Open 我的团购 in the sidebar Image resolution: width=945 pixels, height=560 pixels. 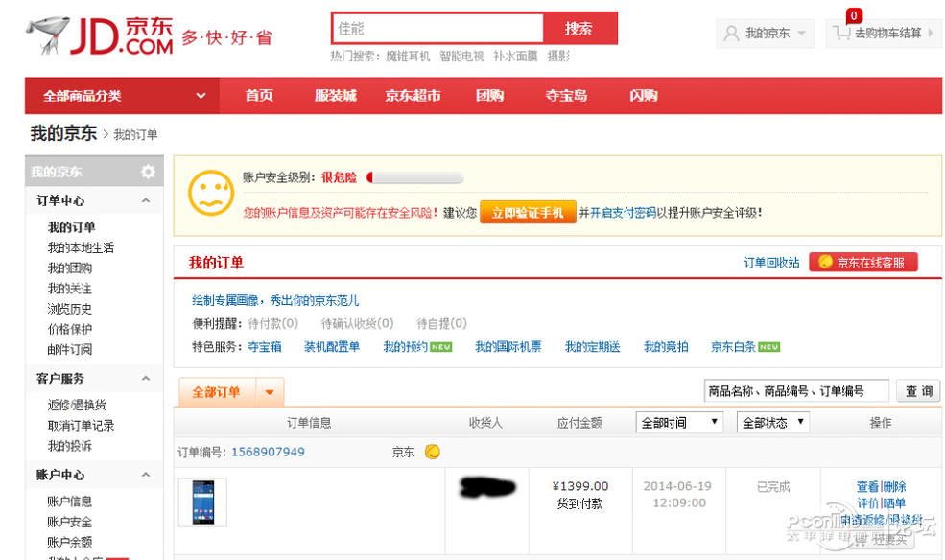pos(70,268)
